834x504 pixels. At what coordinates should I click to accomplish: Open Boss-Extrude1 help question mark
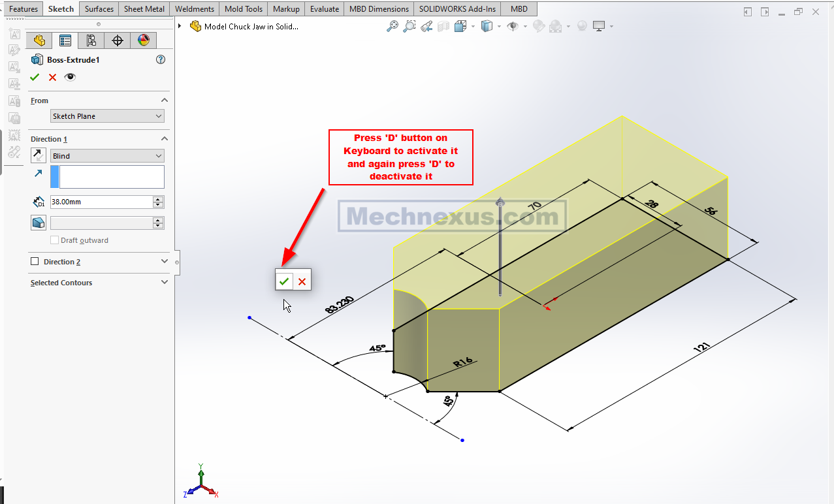point(161,59)
